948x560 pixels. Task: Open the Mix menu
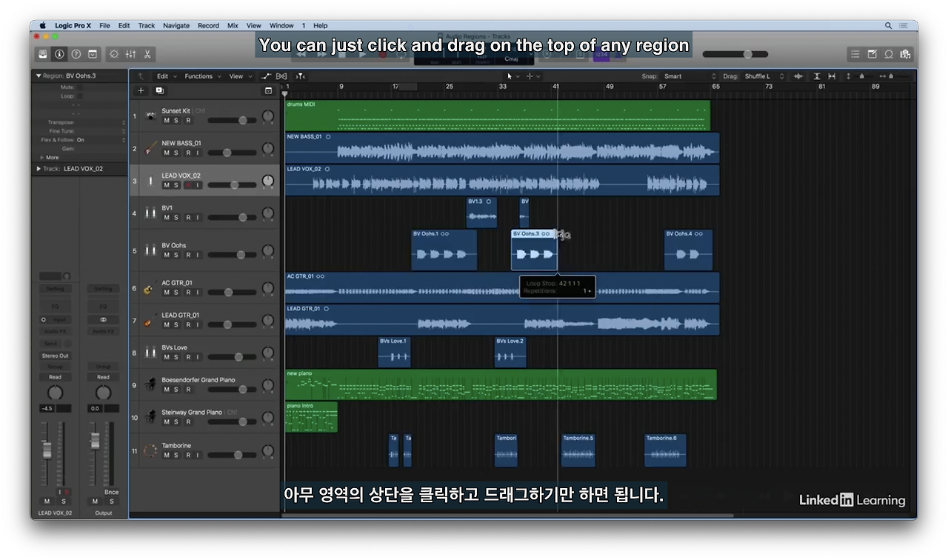point(233,25)
